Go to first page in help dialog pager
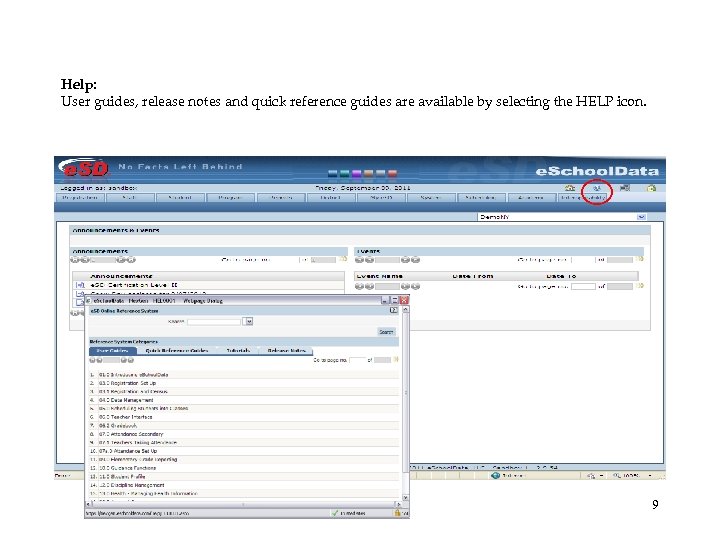720x540 pixels. [92, 360]
